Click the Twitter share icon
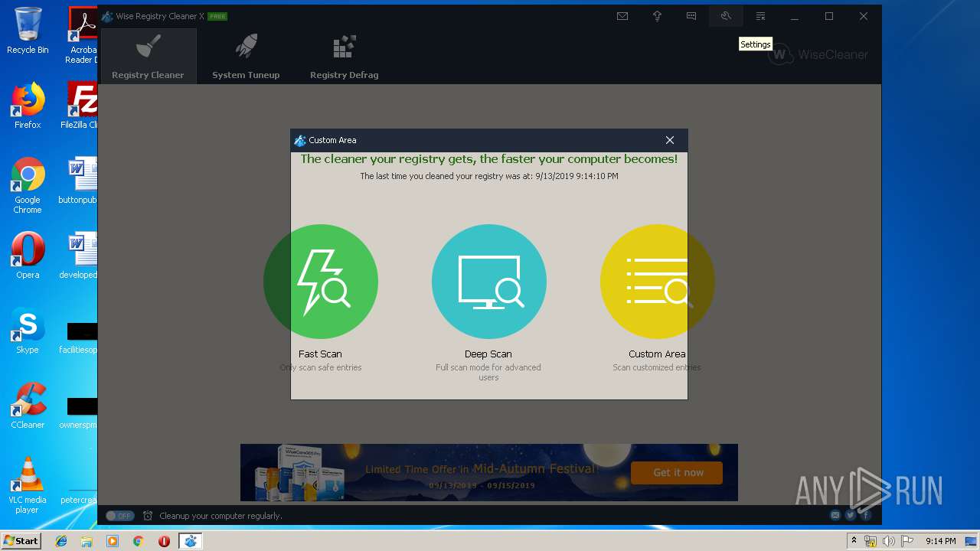The height and width of the screenshot is (551, 980). pos(851,516)
